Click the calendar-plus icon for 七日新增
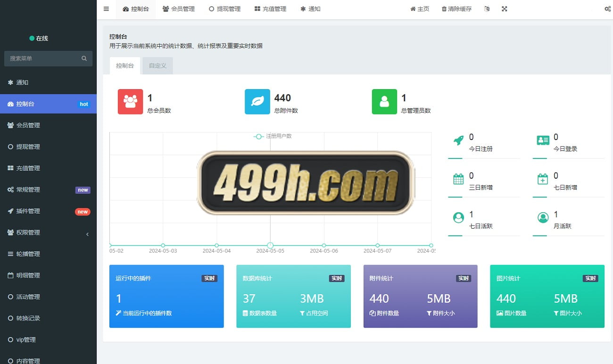Viewport: 613px width, 364px height. pos(543,179)
